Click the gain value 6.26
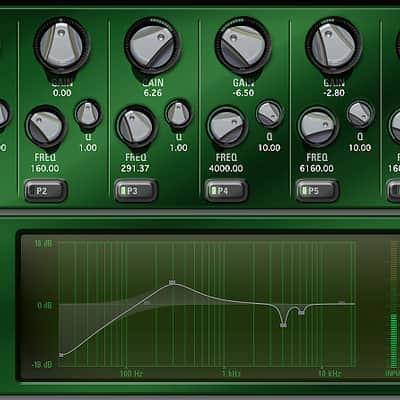400x400 pixels. (x=153, y=93)
